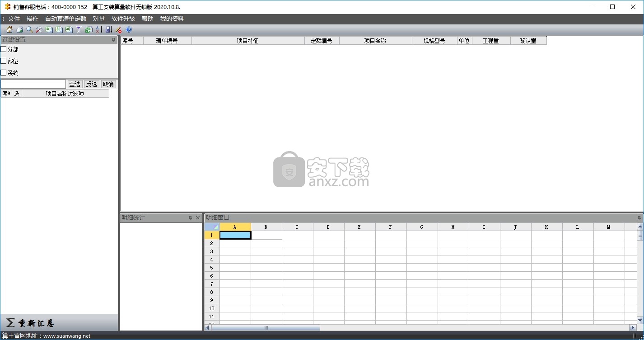Click the spreadsheet vertical scrollbar up arrow
644x340 pixels.
pyautogui.click(x=640, y=227)
